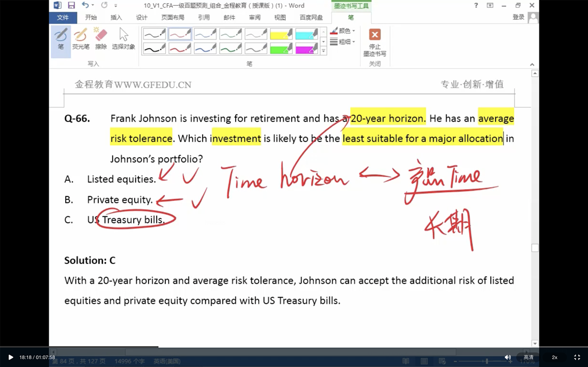Switch to the 设计 tab
This screenshot has width=588, height=367.
tap(142, 18)
